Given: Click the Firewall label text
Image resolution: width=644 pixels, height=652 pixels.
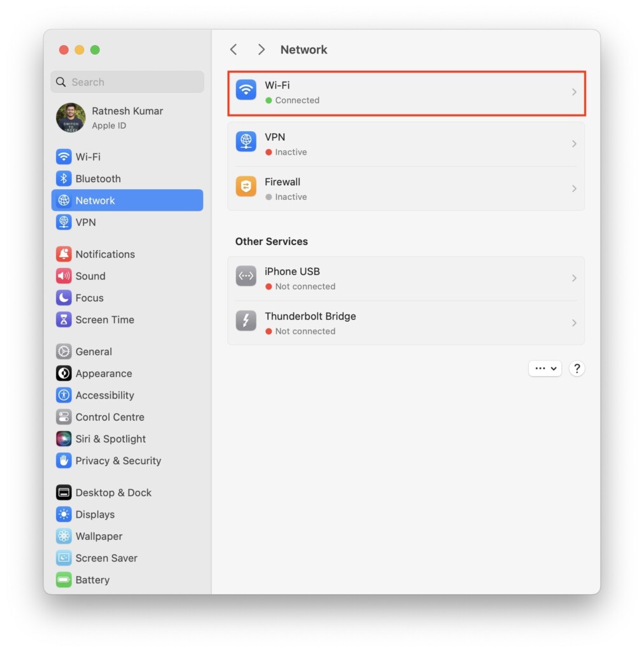Looking at the screenshot, I should point(283,182).
